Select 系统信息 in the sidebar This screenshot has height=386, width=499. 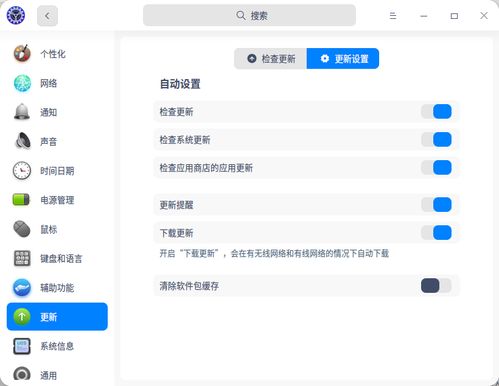(57, 346)
